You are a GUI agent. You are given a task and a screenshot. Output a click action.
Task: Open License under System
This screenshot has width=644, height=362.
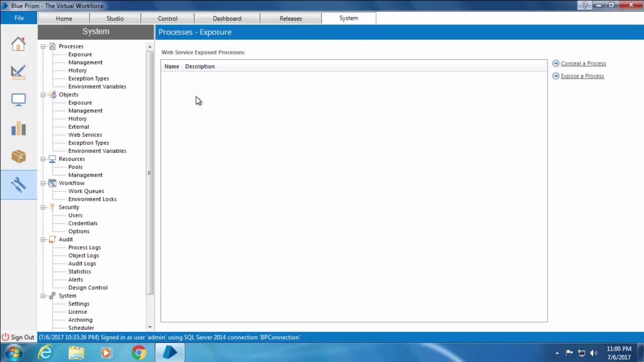click(77, 312)
